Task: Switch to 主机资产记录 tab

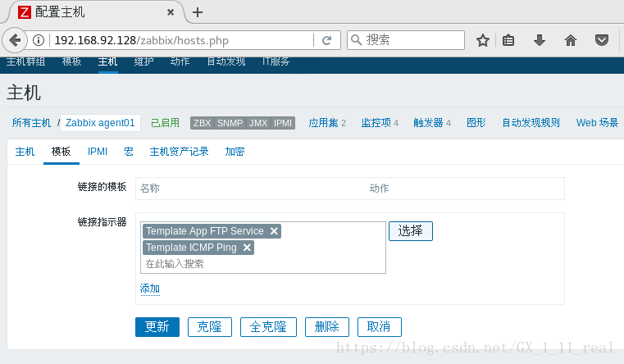Action: tap(179, 152)
